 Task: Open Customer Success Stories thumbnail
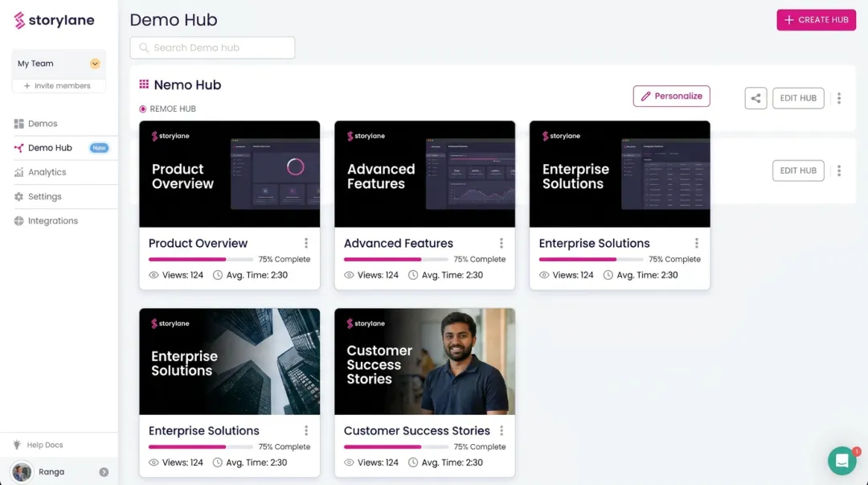tap(424, 361)
